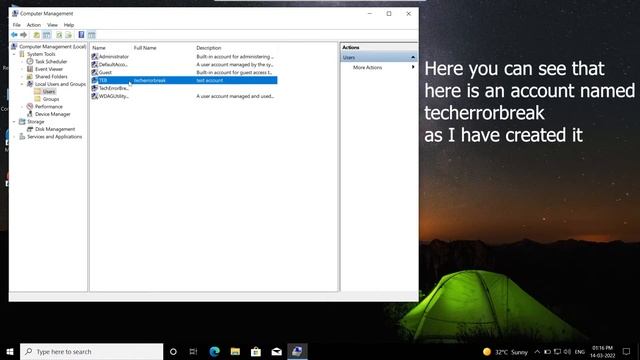Expand the Task Scheduler tree node
The image size is (640, 360).
pyautogui.click(x=22, y=62)
